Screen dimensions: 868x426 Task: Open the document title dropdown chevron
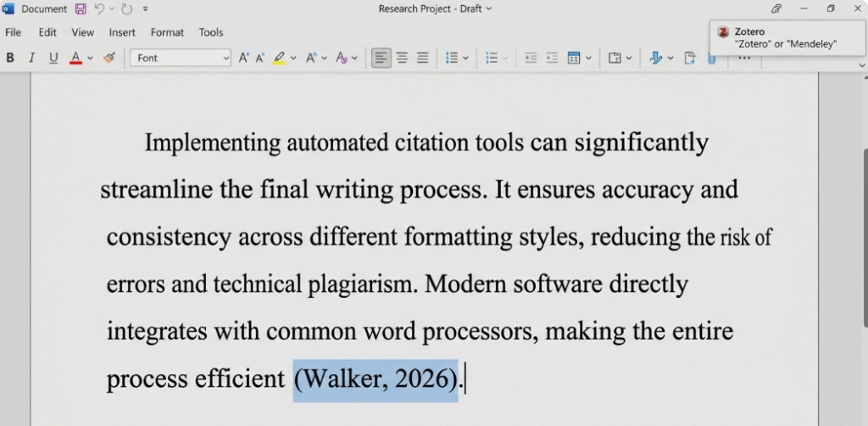[x=488, y=9]
